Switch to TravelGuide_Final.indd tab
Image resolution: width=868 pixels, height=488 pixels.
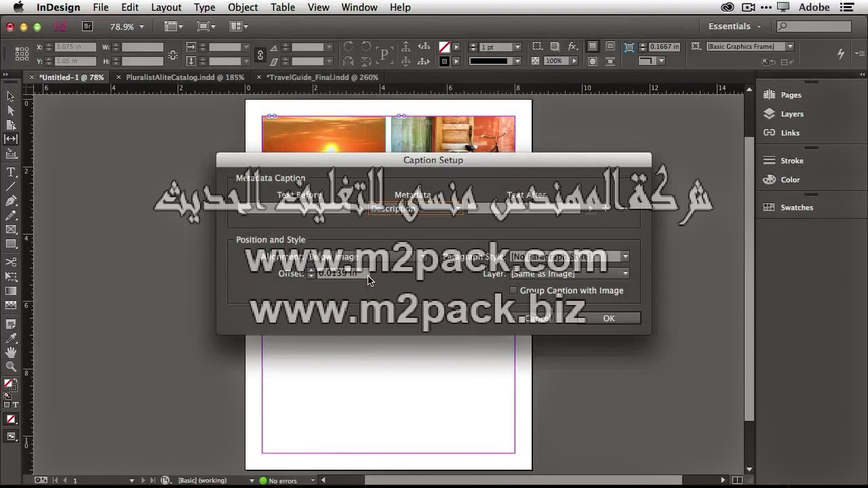[x=322, y=77]
